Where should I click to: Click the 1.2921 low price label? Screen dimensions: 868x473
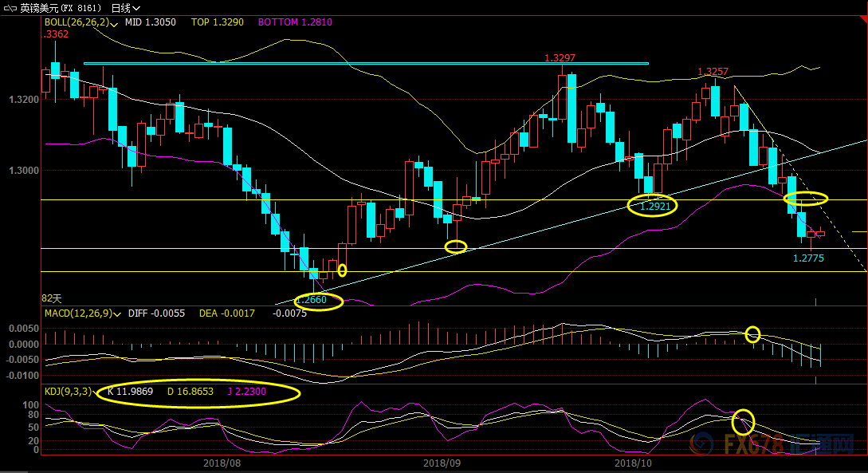click(x=655, y=207)
